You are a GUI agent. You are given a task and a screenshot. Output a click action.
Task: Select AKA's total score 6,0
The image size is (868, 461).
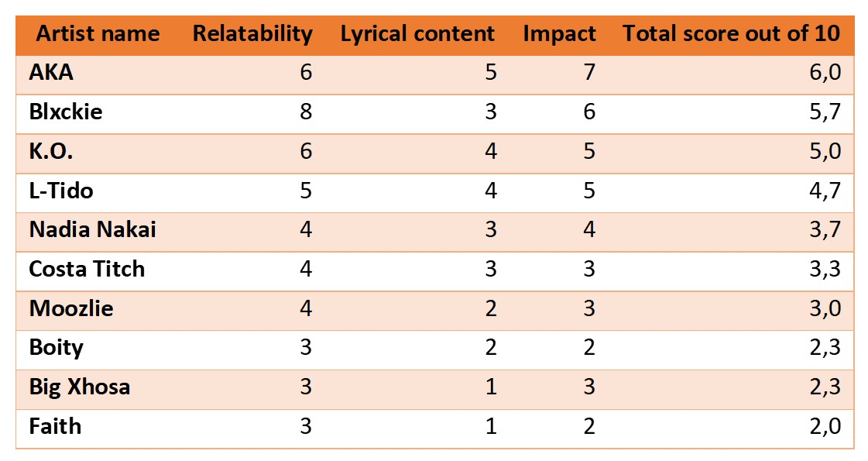(x=825, y=73)
